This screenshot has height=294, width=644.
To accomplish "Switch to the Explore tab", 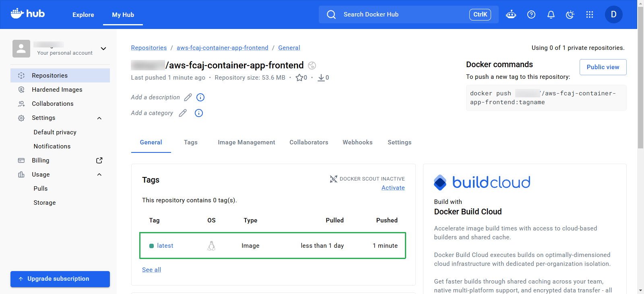I will tap(83, 15).
